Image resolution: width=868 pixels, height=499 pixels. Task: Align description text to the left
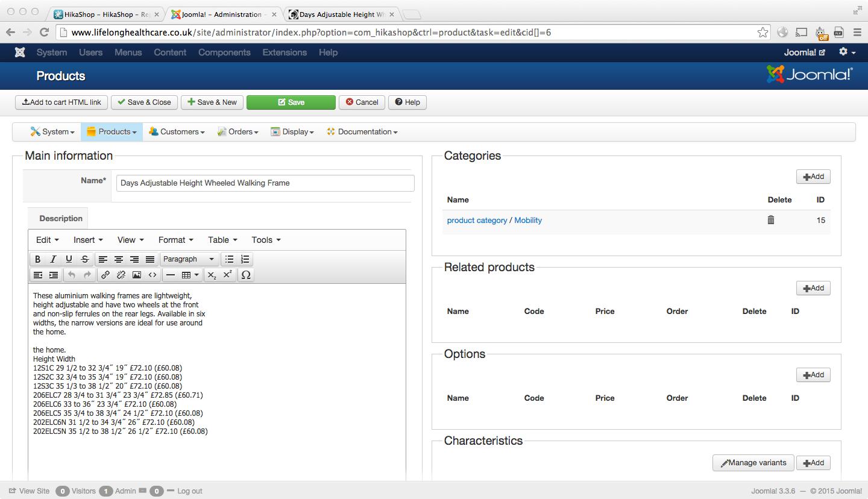[103, 259]
